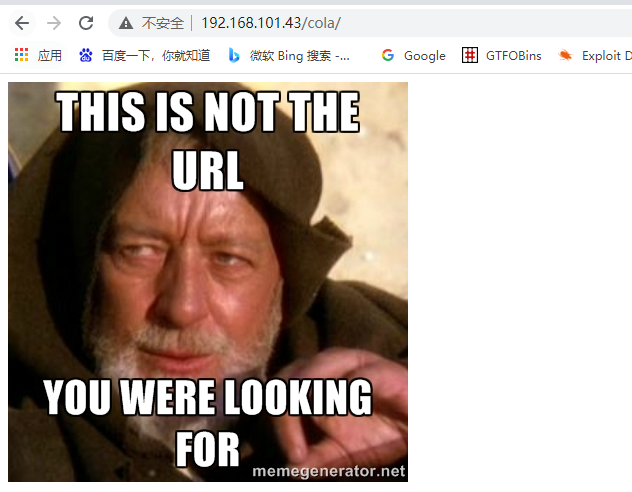Click the URL 192.168.101.43/cola/ in address bar
The width and height of the screenshot is (632, 492).
point(271,23)
